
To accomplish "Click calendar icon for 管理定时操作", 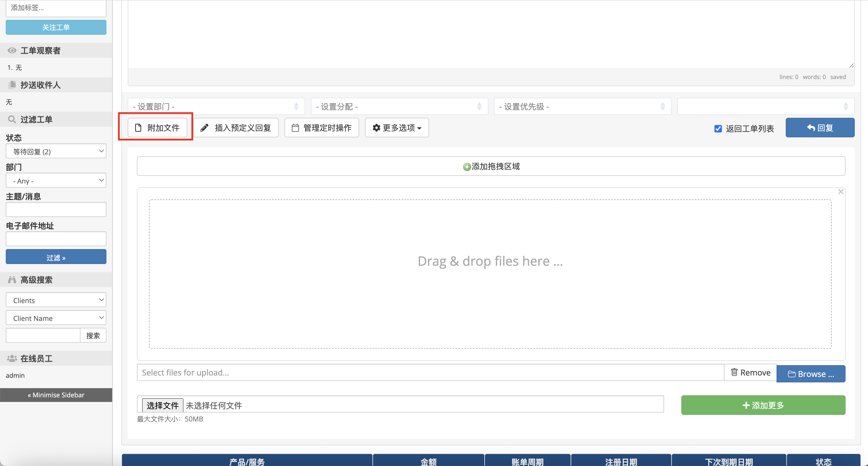I will pos(295,128).
